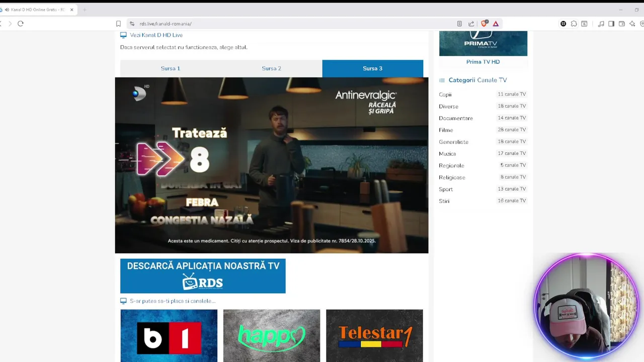The image size is (644, 362).
Task: Click the '13 canale TV' count
Action: click(x=512, y=189)
